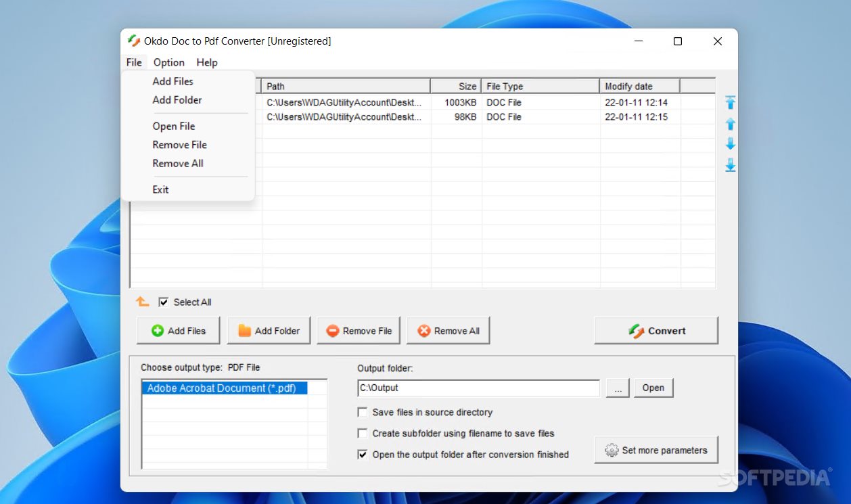The width and height of the screenshot is (851, 504).
Task: Open the output folder with Open button
Action: pos(653,388)
